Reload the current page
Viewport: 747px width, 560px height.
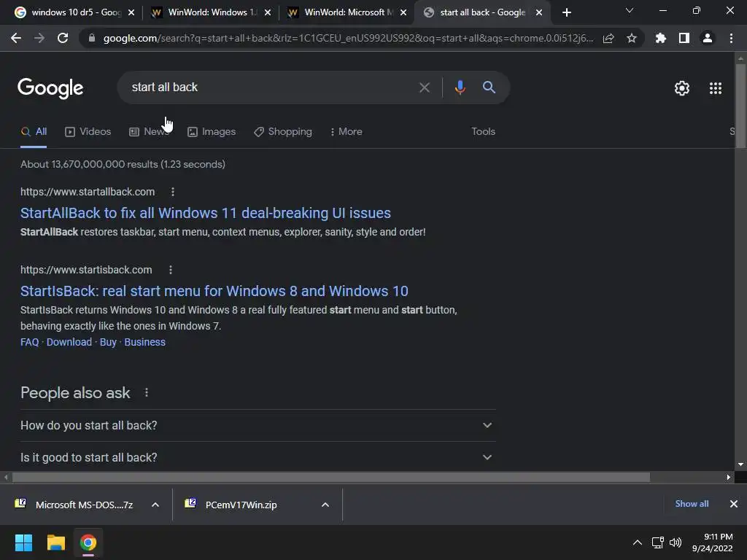click(x=63, y=38)
